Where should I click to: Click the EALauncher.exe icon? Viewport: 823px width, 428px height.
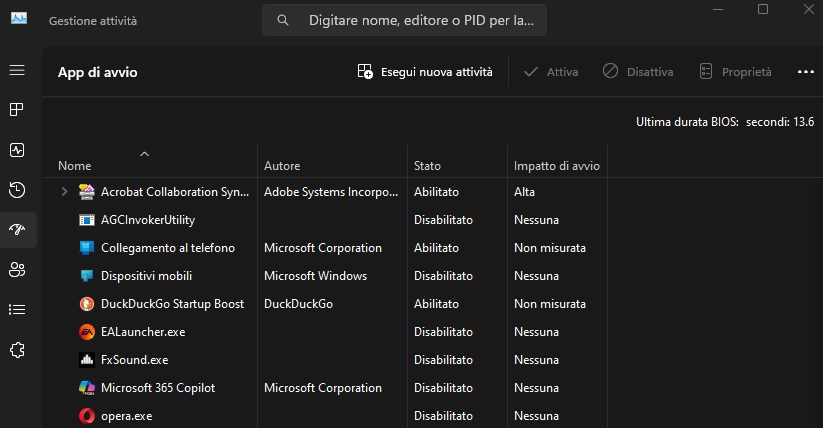pos(87,332)
